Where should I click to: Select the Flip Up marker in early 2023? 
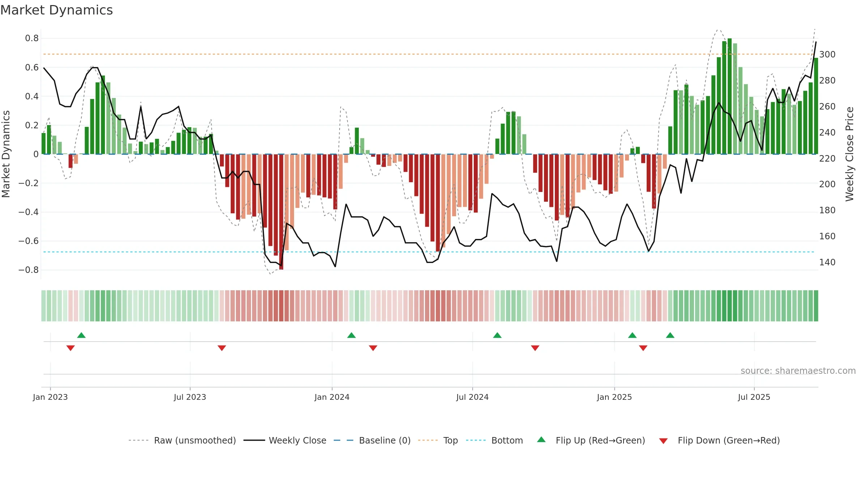point(81,335)
